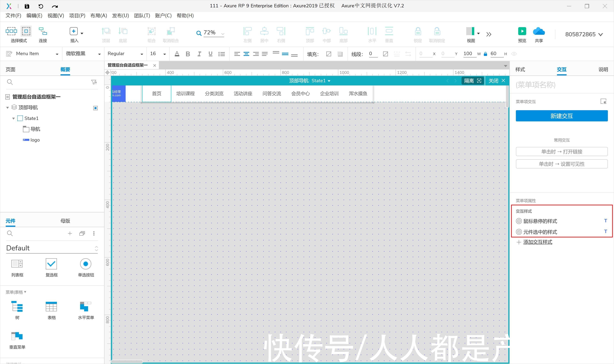Click the 关闭 button on state bar
The image size is (614, 364).
[497, 81]
